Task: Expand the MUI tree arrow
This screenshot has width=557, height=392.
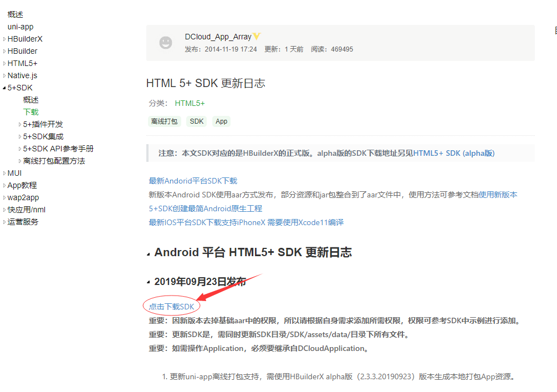Action: (x=4, y=173)
